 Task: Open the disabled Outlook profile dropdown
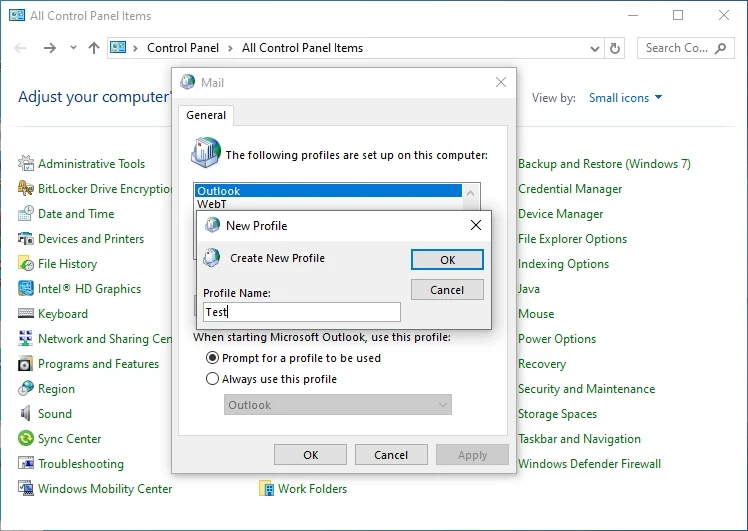[338, 405]
